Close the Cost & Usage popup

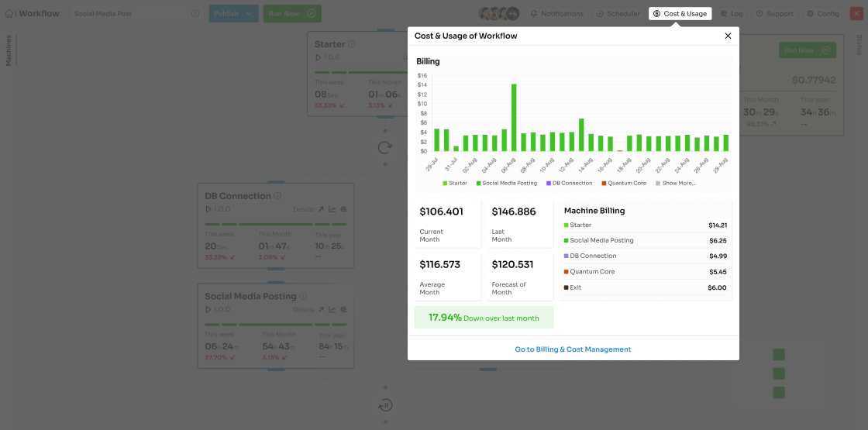[x=728, y=36]
